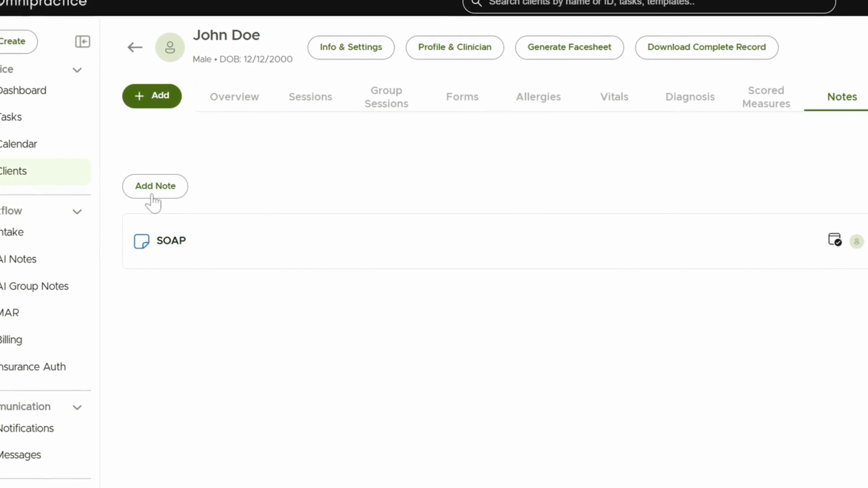Collapse the Workflow section chevron
Image resolution: width=868 pixels, height=488 pixels.
pyautogui.click(x=77, y=211)
